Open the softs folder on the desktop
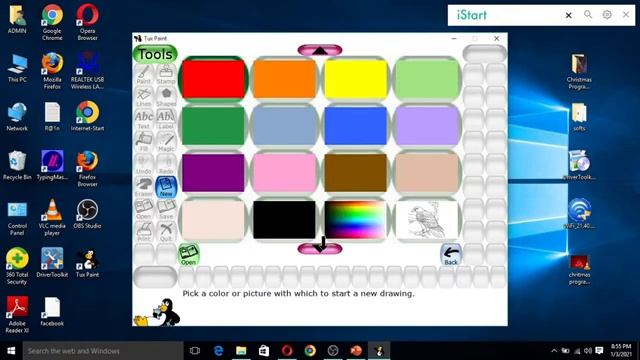This screenshot has height=360, width=640. pyautogui.click(x=579, y=117)
